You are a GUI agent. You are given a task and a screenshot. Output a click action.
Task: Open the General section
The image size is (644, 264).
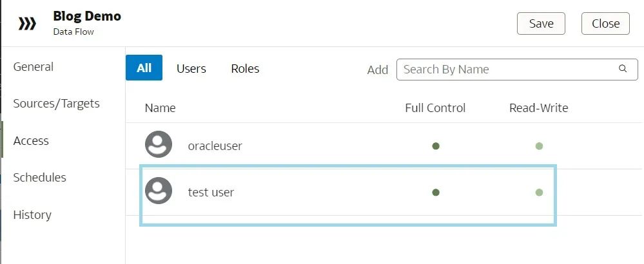tap(34, 67)
